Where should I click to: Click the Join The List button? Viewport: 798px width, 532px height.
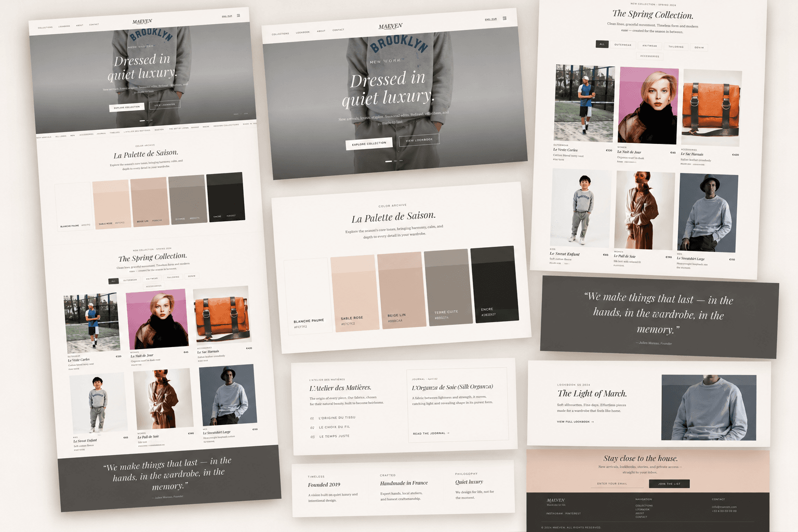(669, 484)
